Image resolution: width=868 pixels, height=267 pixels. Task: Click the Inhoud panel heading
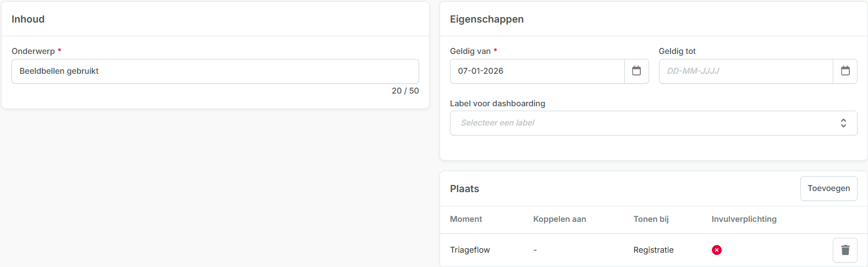(28, 19)
